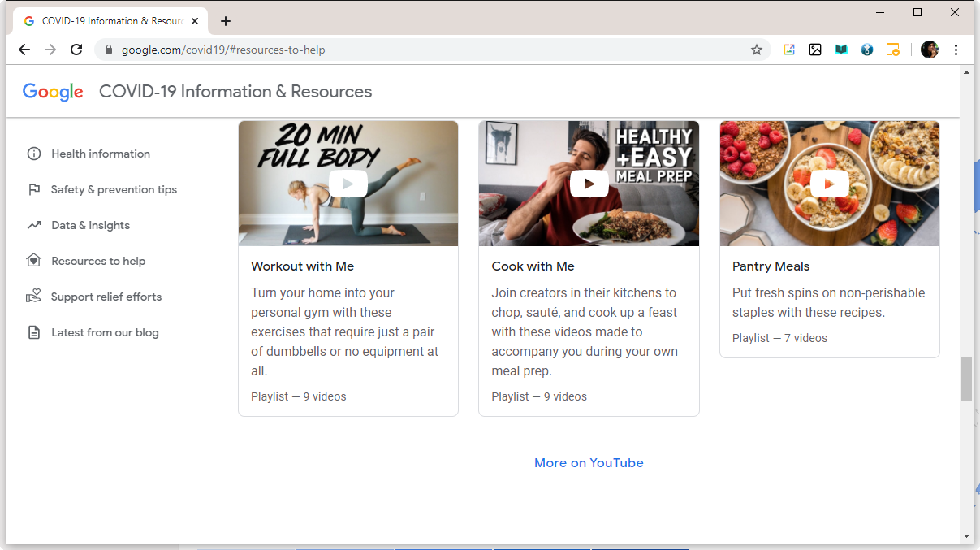Click the Cook with Me description text
Image resolution: width=980 pixels, height=550 pixels.
585,331
